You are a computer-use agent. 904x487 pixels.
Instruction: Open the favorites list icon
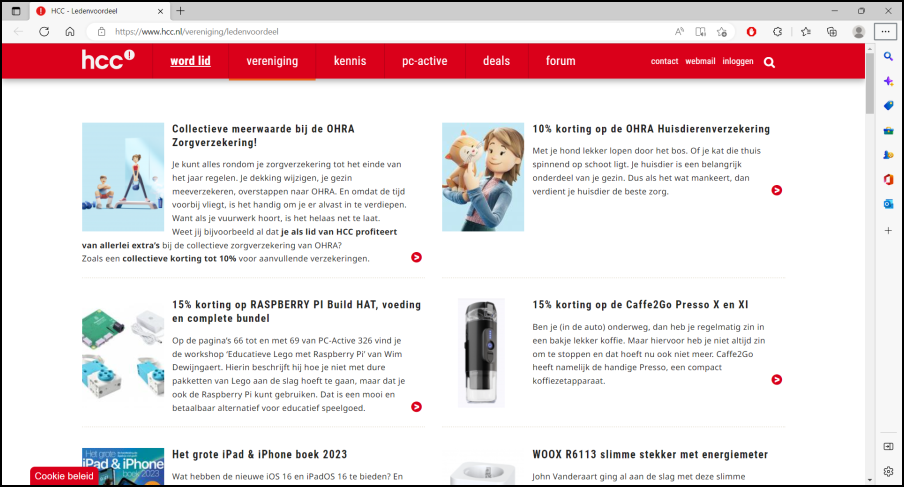tap(806, 32)
